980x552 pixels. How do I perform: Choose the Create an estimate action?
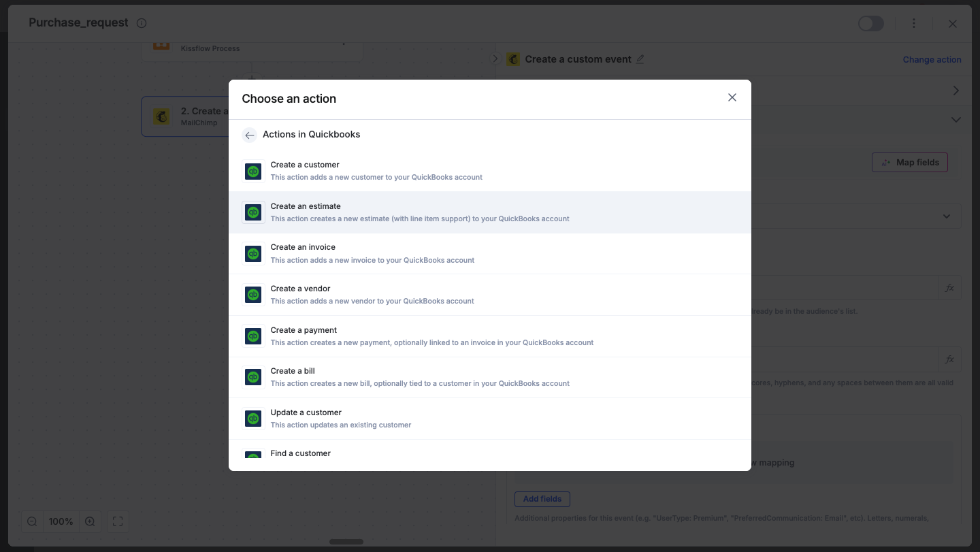click(490, 212)
